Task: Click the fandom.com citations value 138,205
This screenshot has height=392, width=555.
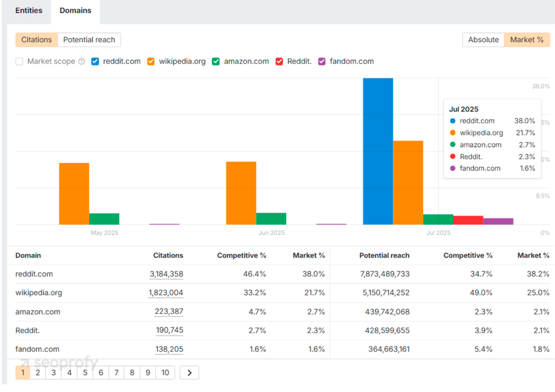Action: point(169,349)
